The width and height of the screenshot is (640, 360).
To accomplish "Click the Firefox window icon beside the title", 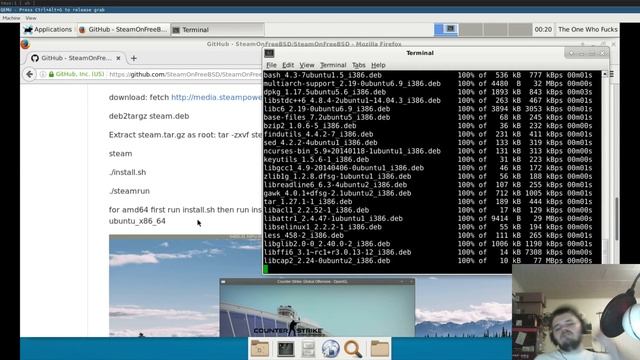I will coord(25,44).
